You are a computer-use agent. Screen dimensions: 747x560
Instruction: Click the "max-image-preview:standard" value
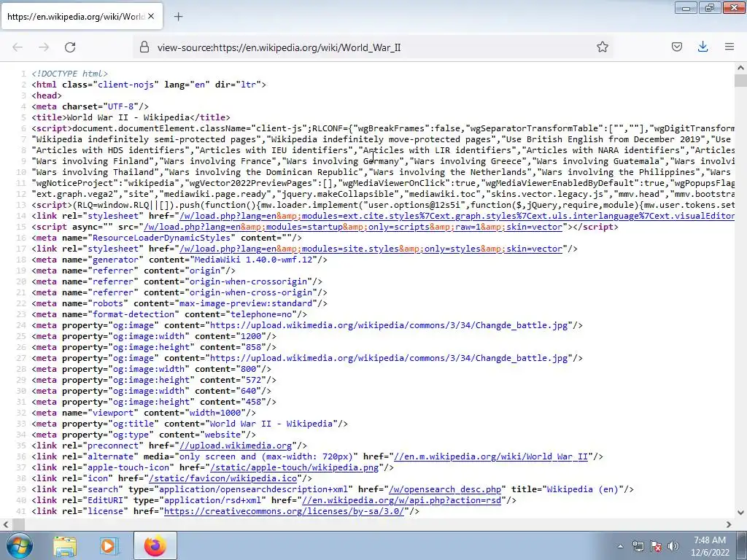246,303
